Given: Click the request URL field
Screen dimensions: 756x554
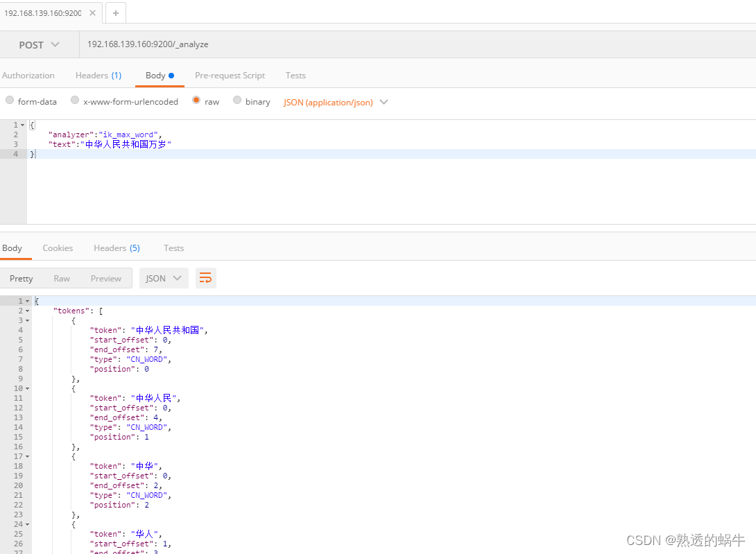Looking at the screenshot, I should [418, 44].
